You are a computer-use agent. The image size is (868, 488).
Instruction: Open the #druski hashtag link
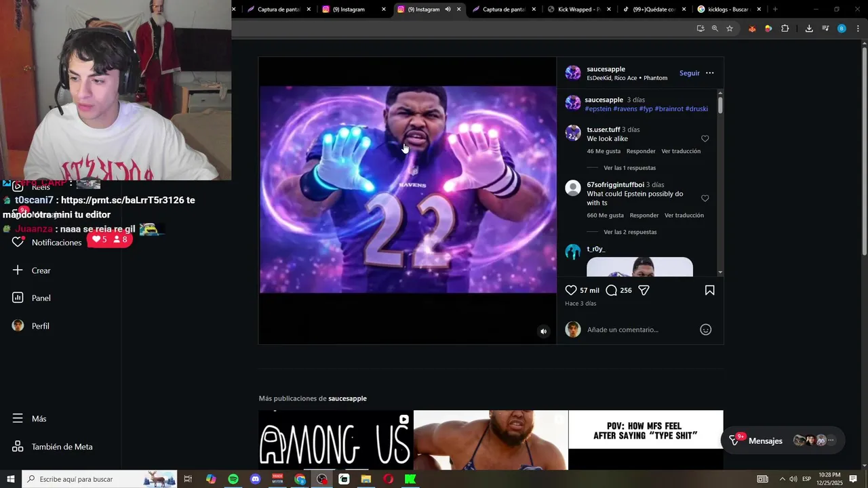click(x=696, y=109)
